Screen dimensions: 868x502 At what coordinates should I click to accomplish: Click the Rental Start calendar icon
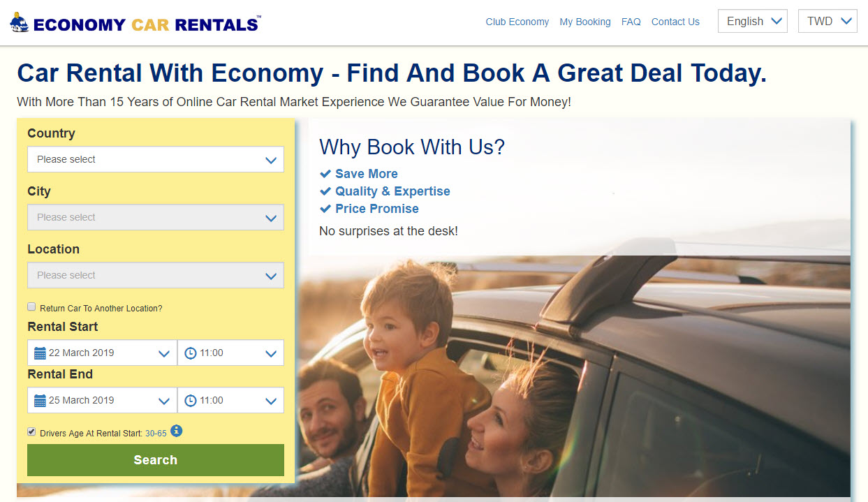point(40,353)
